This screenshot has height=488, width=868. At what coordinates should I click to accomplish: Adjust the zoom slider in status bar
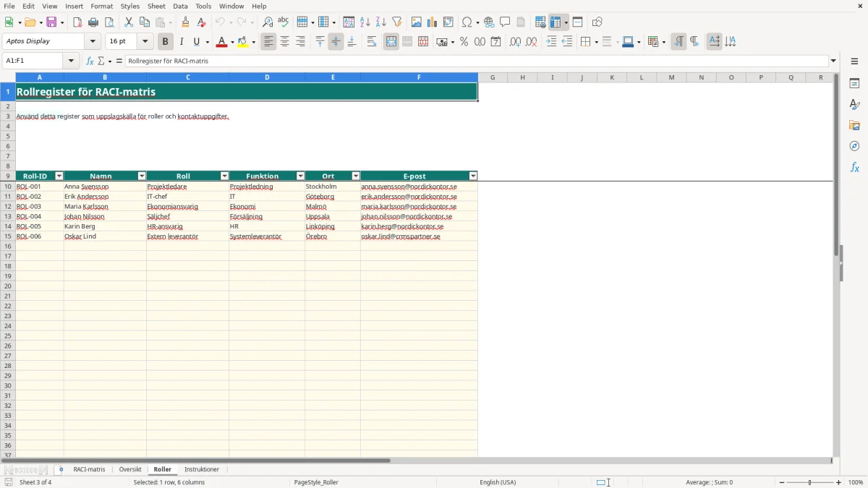click(809, 482)
